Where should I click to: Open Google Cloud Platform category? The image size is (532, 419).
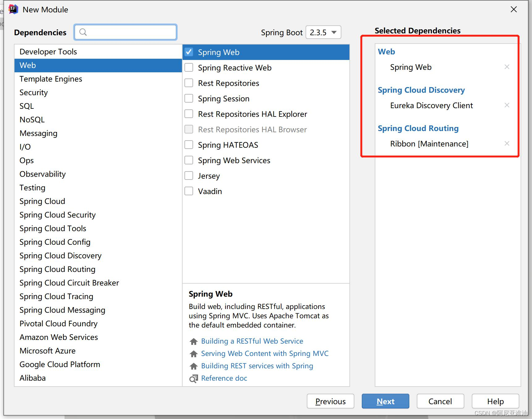tap(98, 364)
